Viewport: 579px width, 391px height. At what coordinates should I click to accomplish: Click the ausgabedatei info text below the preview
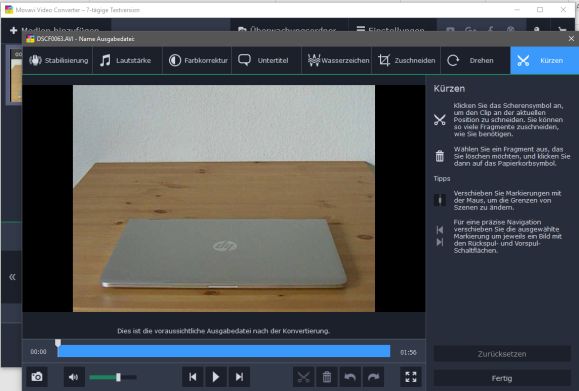(223, 331)
